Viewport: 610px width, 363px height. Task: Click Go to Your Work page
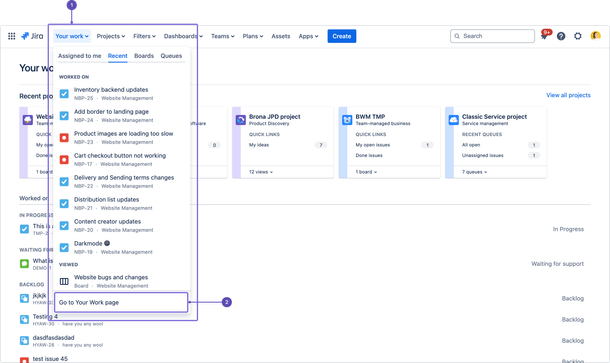point(121,302)
